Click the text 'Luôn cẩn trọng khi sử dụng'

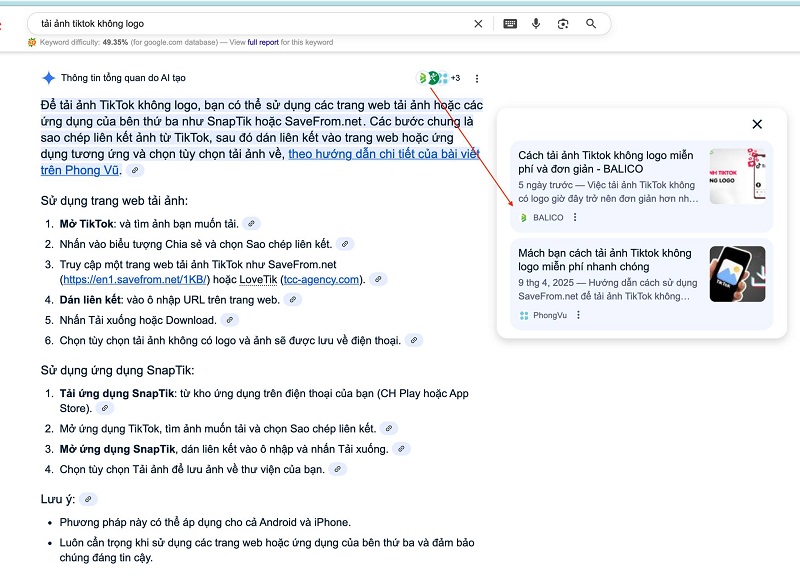click(267, 550)
